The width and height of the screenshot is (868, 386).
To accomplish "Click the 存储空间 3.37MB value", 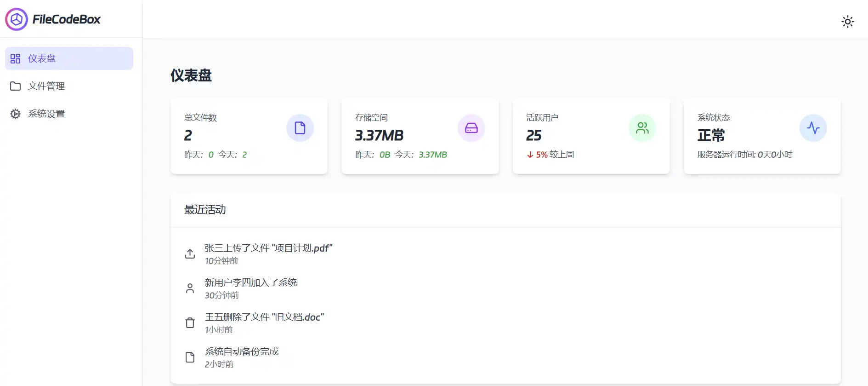I will [x=379, y=135].
